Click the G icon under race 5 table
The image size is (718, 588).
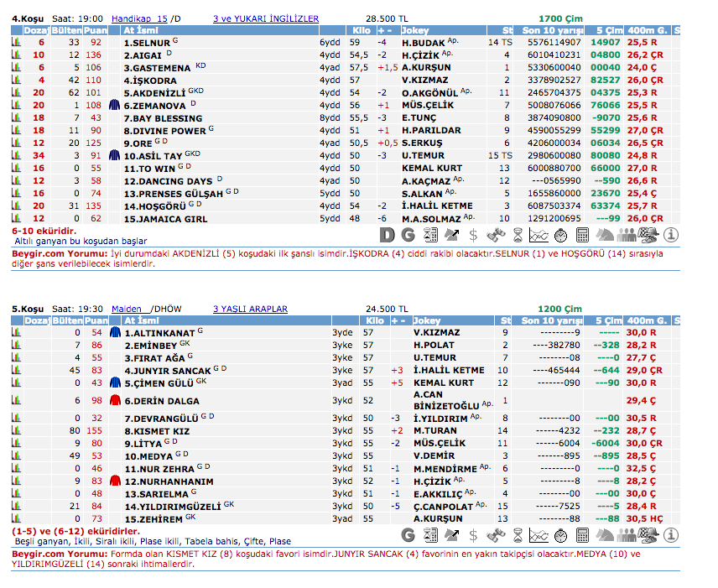pyautogui.click(x=408, y=534)
